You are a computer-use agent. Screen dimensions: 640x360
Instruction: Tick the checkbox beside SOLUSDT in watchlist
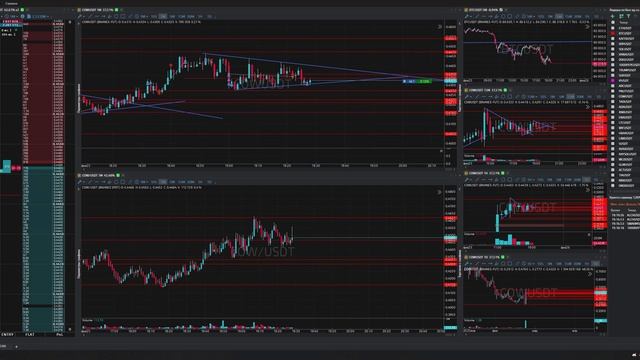click(613, 49)
